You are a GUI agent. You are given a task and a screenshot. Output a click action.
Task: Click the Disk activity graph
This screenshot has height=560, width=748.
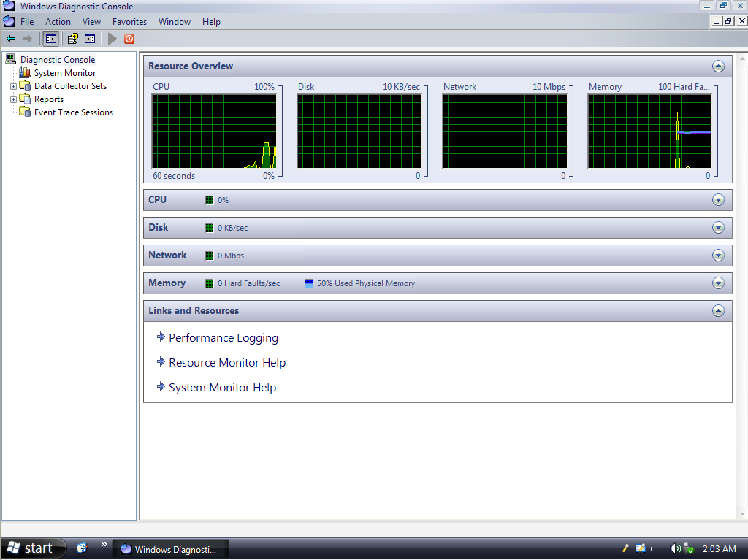[359, 131]
